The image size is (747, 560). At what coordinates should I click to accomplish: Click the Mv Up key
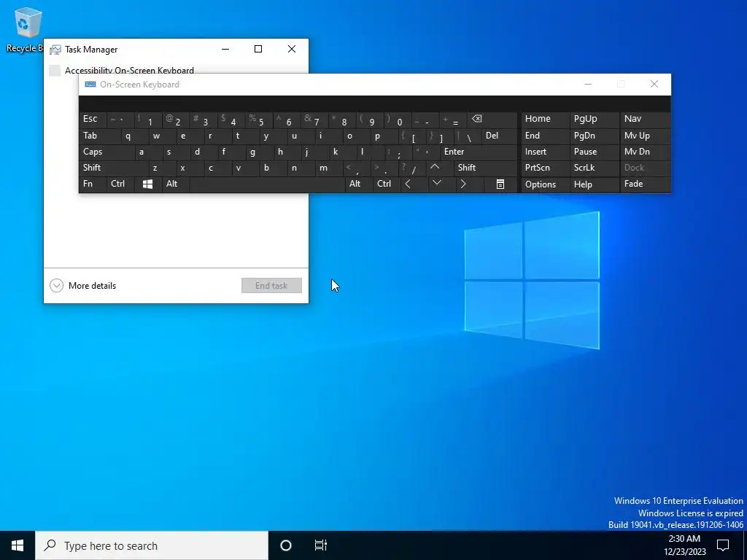645,136
